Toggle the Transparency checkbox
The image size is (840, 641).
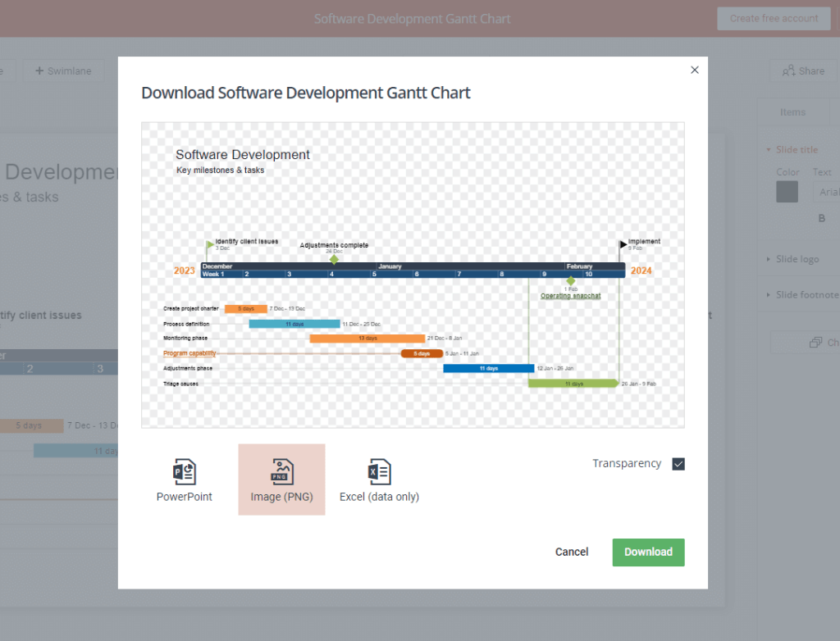click(678, 463)
